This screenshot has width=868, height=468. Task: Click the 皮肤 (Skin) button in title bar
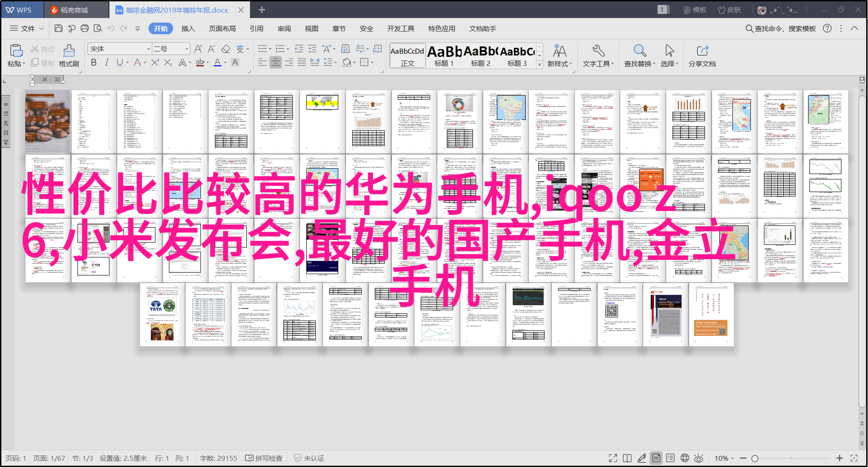point(729,10)
